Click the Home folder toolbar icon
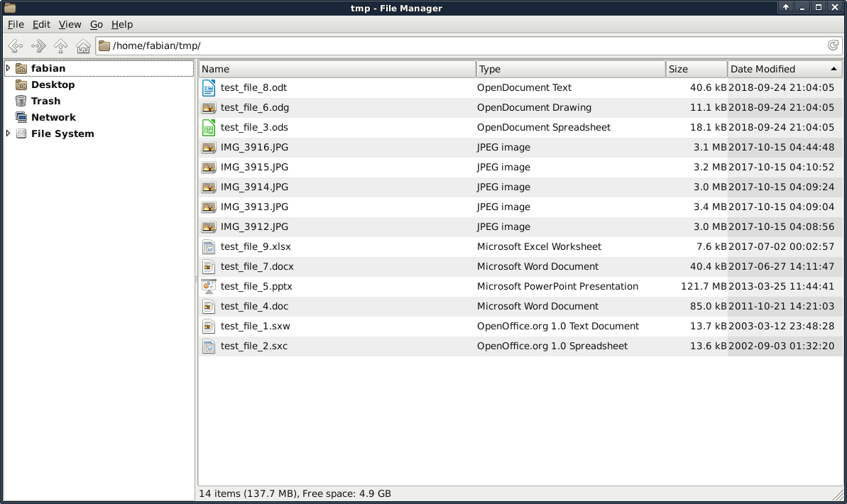Viewport: 847px width, 504px height. (83, 46)
